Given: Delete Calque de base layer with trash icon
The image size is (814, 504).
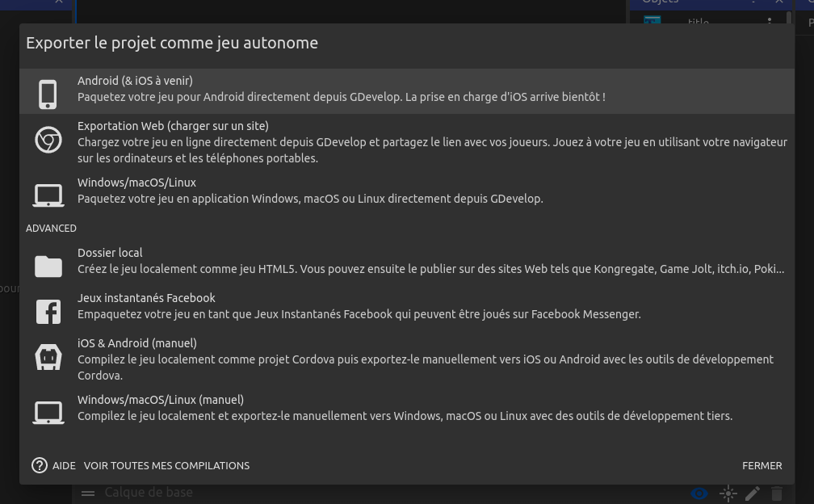Looking at the screenshot, I should [777, 493].
